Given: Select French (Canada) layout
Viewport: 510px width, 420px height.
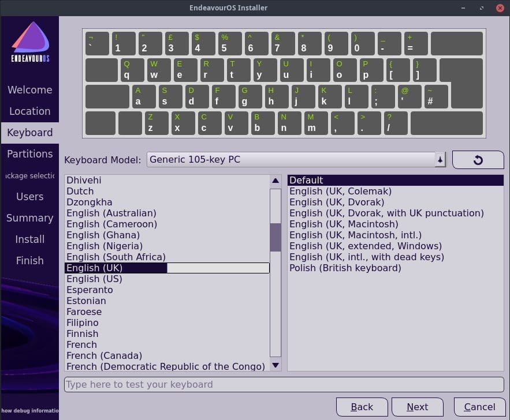Looking at the screenshot, I should point(167,356).
